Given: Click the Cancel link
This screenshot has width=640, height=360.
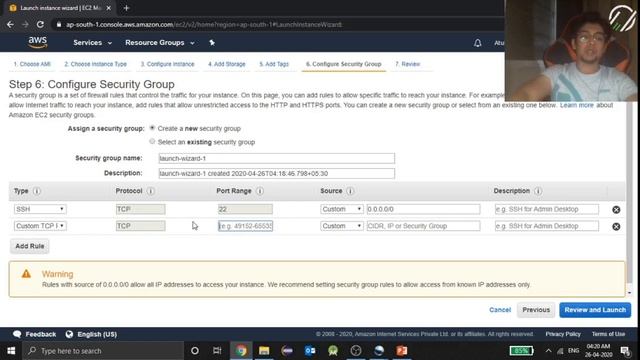Looking at the screenshot, I should (x=500, y=310).
